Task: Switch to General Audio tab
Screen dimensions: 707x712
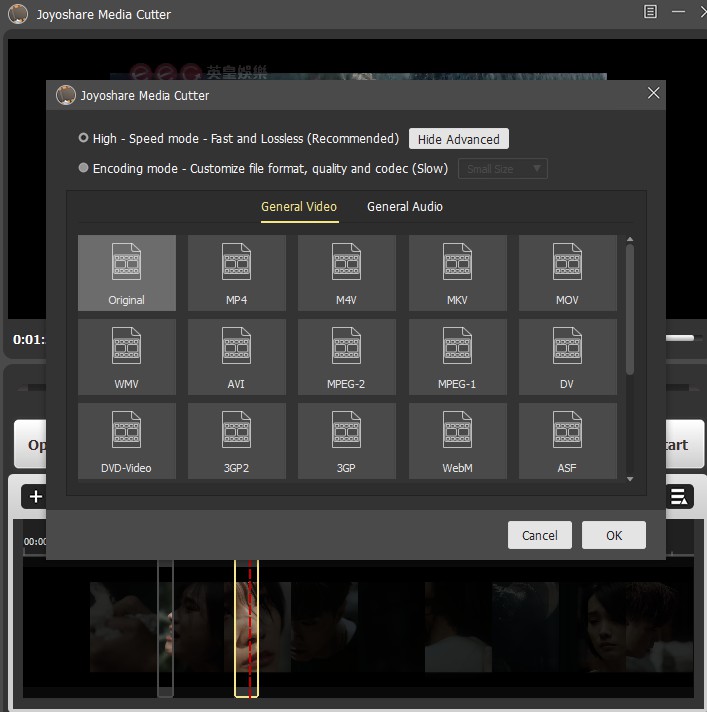Action: click(404, 207)
